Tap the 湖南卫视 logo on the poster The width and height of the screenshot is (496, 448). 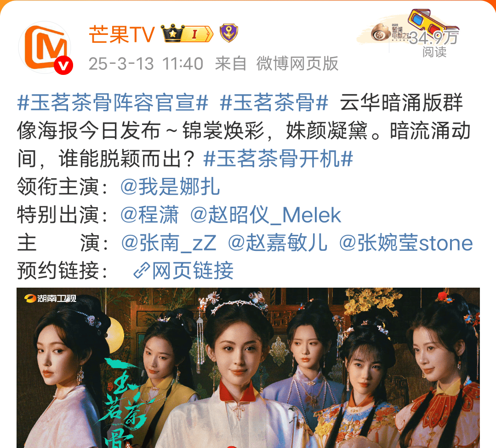pos(51,298)
